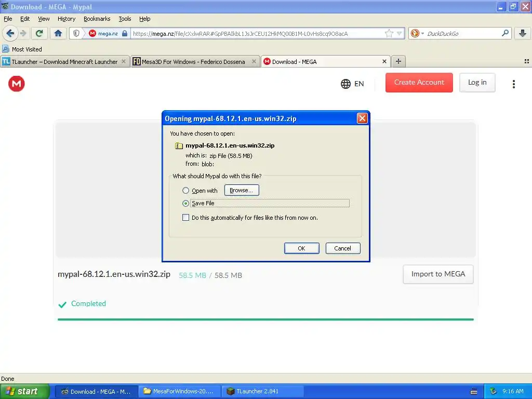Bookmark this page with the star icon
Screen dimensions: 532x399
389,33
